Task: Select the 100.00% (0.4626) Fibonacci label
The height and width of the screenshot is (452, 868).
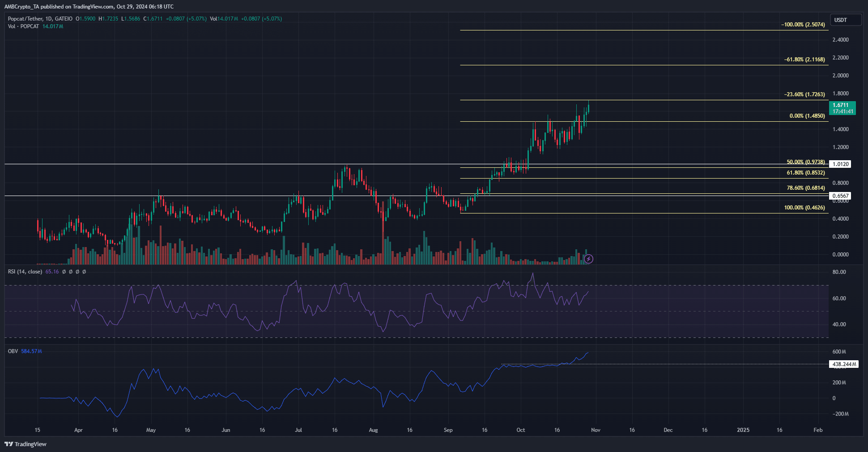Action: (x=804, y=208)
